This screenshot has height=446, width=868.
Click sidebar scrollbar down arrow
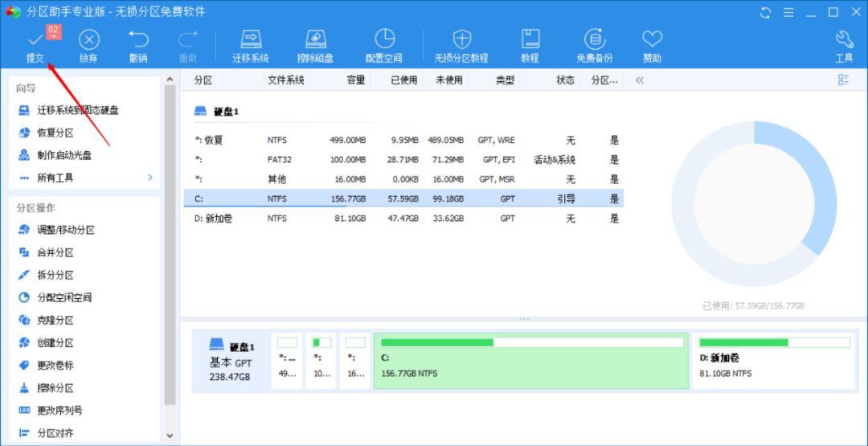[170, 436]
